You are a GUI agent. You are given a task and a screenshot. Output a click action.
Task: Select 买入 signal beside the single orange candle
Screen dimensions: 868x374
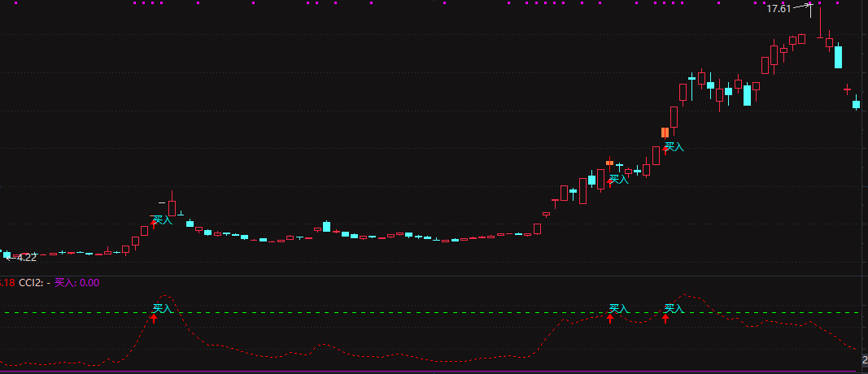[619, 179]
